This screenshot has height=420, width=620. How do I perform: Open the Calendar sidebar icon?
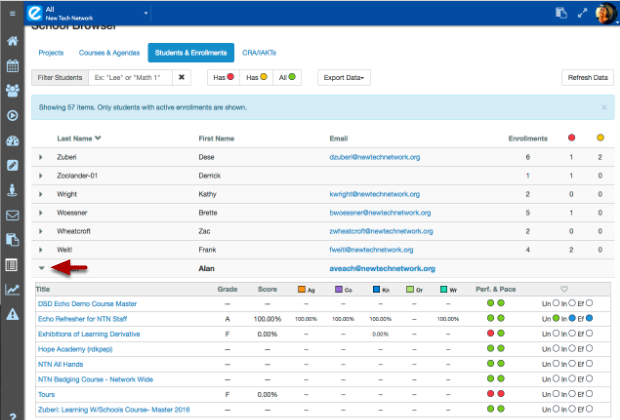click(13, 66)
